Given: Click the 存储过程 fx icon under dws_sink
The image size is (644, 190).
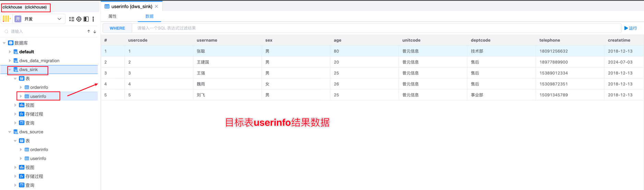Looking at the screenshot, I should 22,114.
